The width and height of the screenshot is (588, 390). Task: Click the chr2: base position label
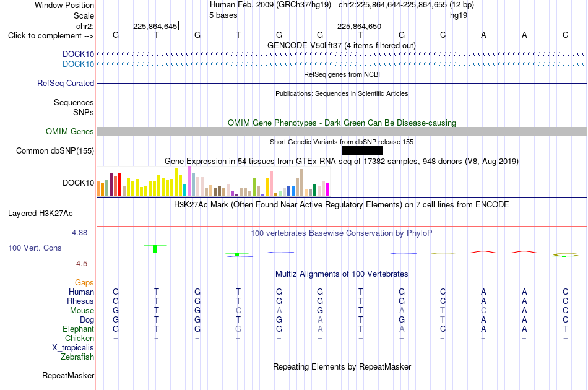(85, 26)
